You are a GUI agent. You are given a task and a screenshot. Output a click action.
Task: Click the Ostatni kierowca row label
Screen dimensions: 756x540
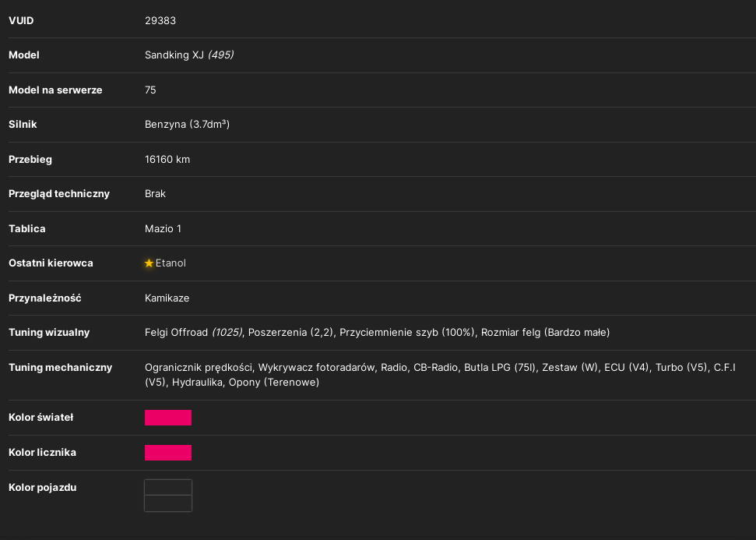pyautogui.click(x=51, y=263)
